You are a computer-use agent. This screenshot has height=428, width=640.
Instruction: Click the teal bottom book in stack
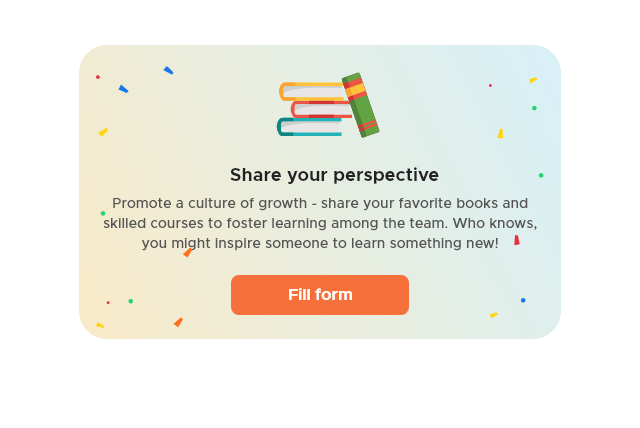(309, 127)
